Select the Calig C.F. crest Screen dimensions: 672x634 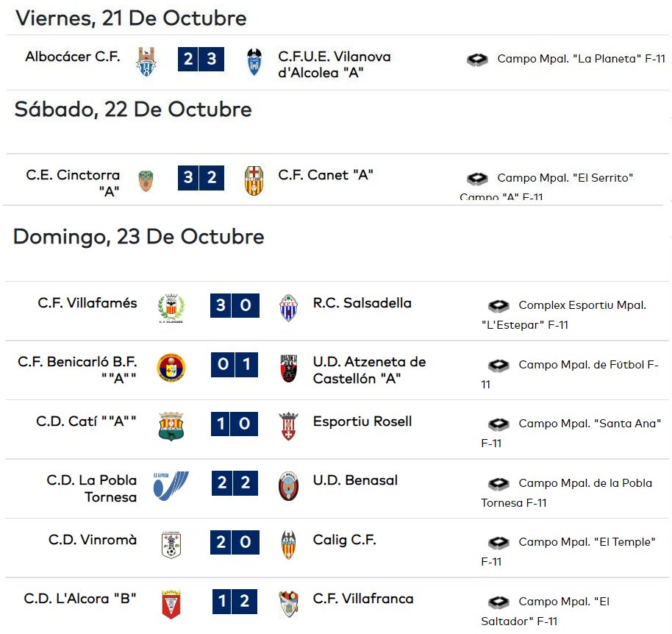(x=288, y=545)
